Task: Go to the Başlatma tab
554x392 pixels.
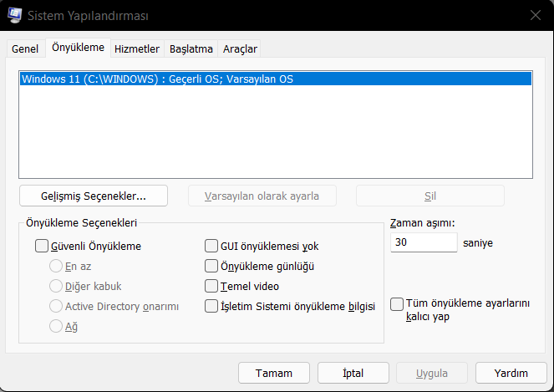Action: (x=191, y=49)
